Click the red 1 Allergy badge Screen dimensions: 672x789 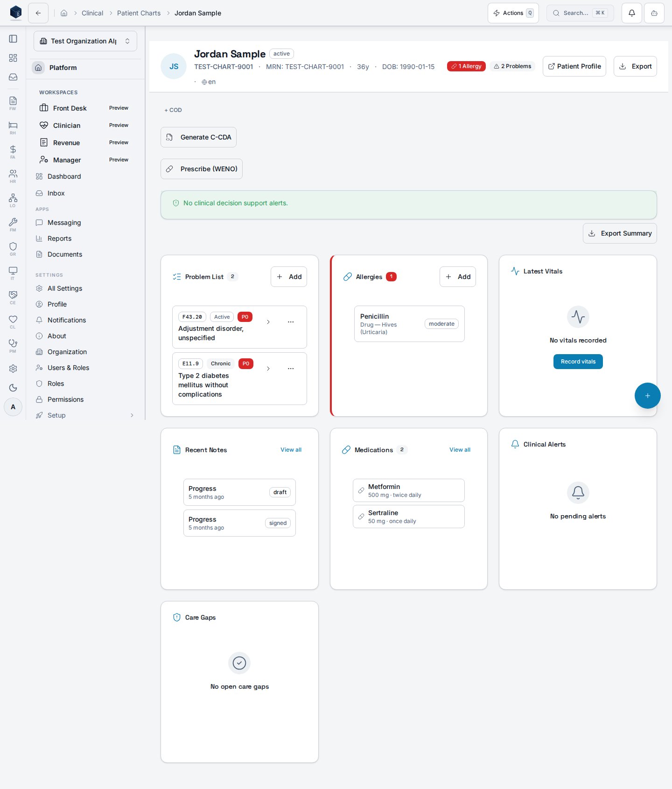click(466, 66)
